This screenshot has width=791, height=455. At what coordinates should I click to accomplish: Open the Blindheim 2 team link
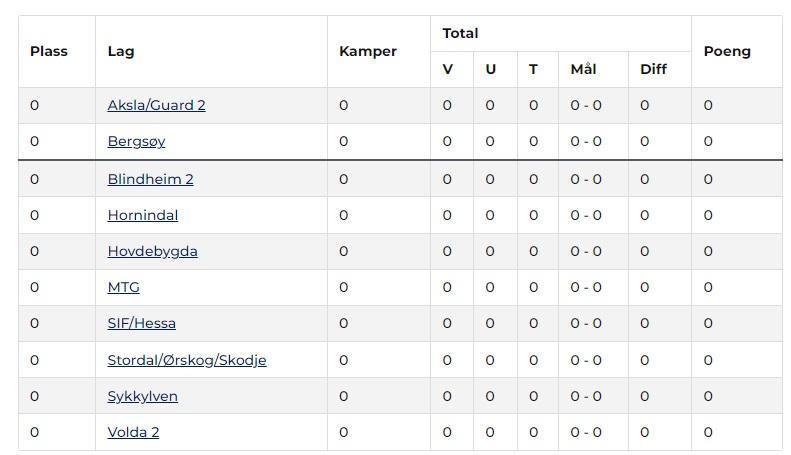click(x=150, y=179)
